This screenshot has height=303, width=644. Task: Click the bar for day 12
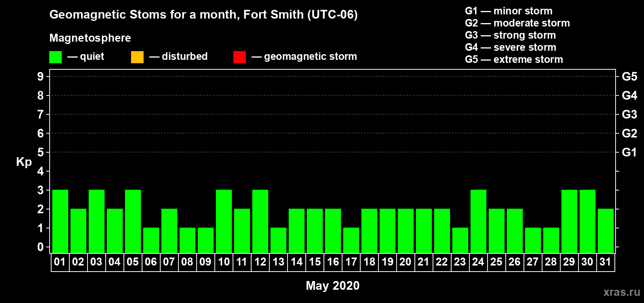tap(260, 221)
